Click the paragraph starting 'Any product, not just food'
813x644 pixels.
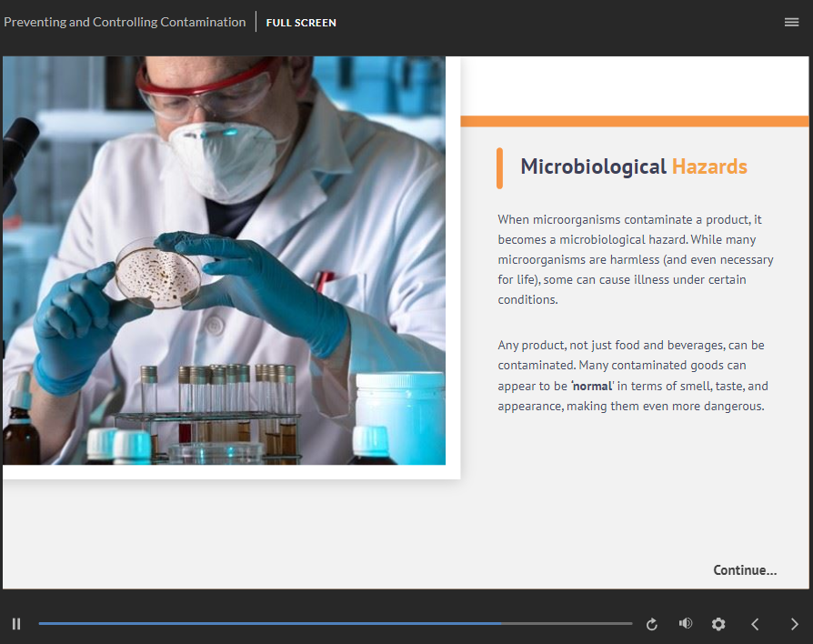click(x=633, y=376)
